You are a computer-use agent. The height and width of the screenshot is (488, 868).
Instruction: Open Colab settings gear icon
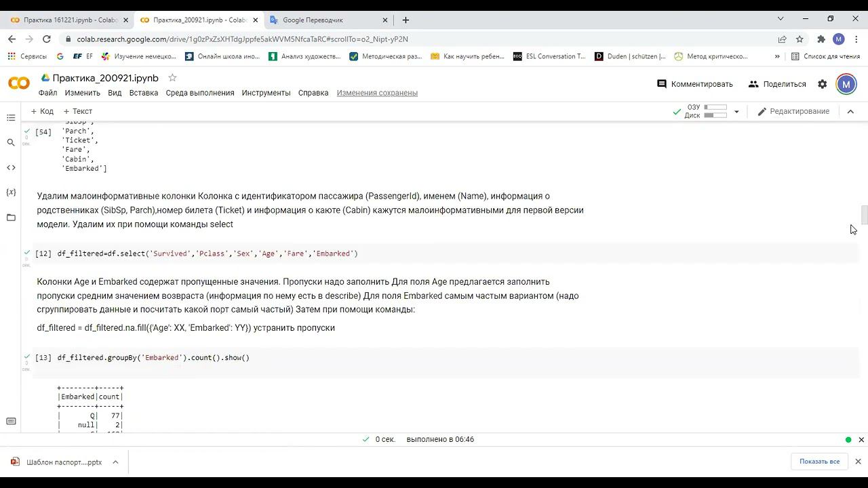(822, 84)
